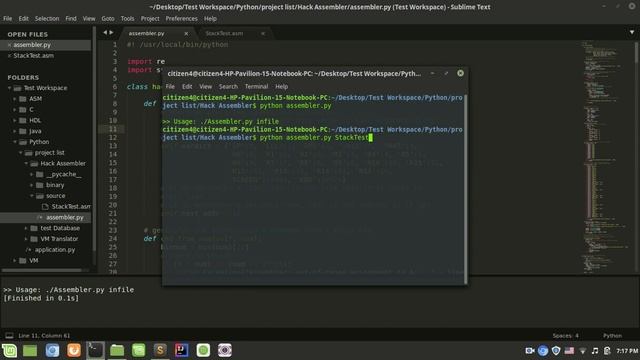Close StackTest.asm in the Open Files list
This screenshot has width=640, height=360.
[x=9, y=56]
